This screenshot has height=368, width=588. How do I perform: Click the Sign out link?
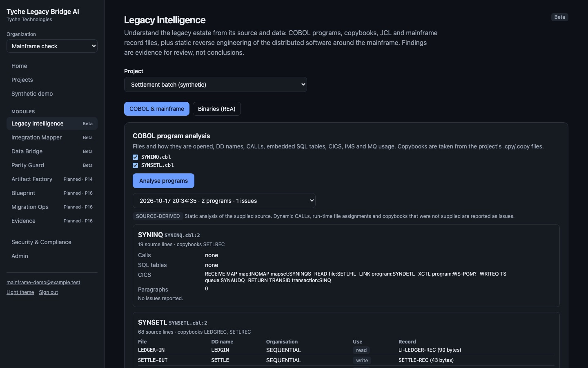(48, 292)
